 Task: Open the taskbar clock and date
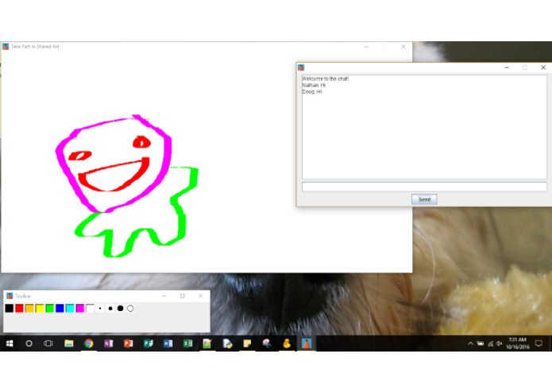(x=518, y=343)
